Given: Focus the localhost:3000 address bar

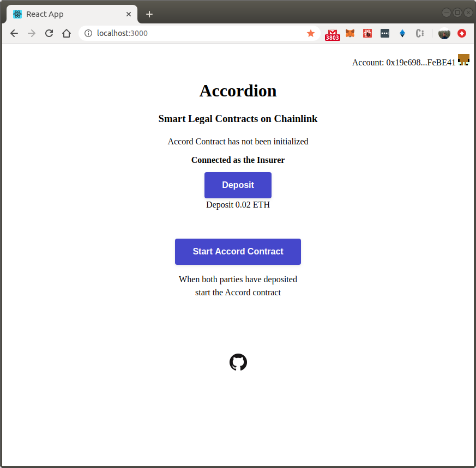Looking at the screenshot, I should click(200, 33).
